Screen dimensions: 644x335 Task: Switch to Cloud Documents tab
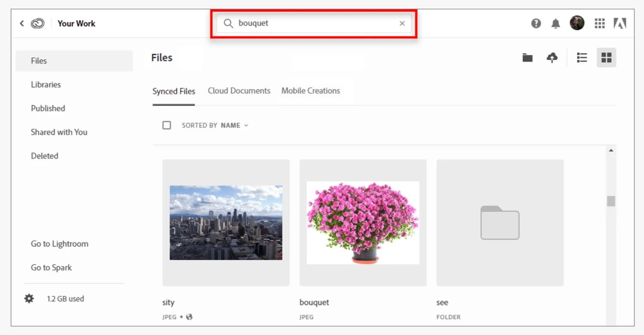coord(239,91)
